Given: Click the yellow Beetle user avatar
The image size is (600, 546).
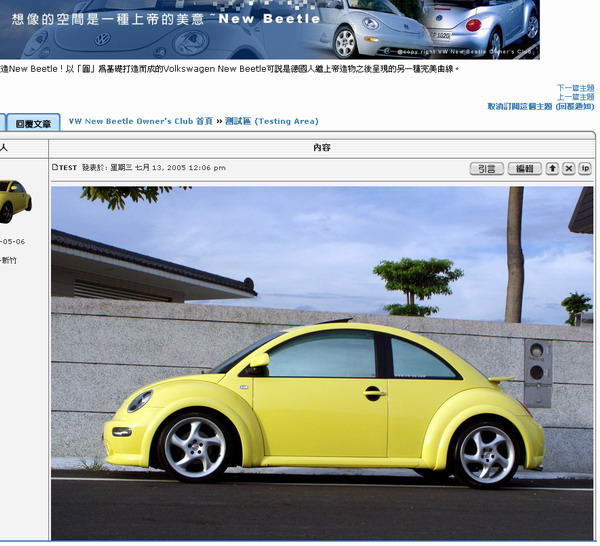Looking at the screenshot, I should tap(14, 200).
